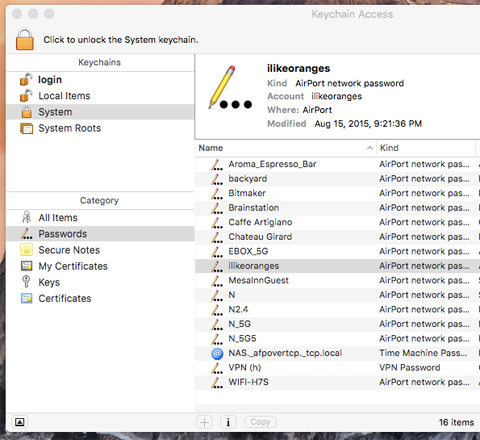Select the WIFI-H7S password entry
This screenshot has width=480, height=440.
tap(337, 382)
